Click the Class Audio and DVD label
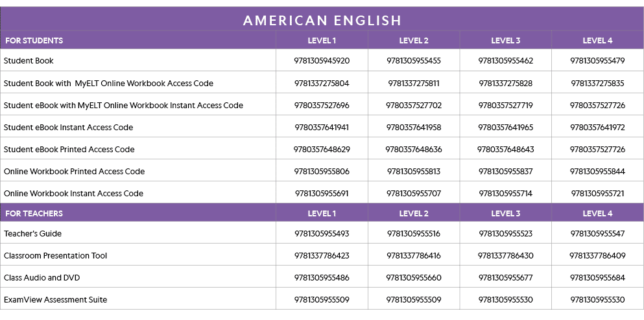This screenshot has width=644, height=320. 42,278
